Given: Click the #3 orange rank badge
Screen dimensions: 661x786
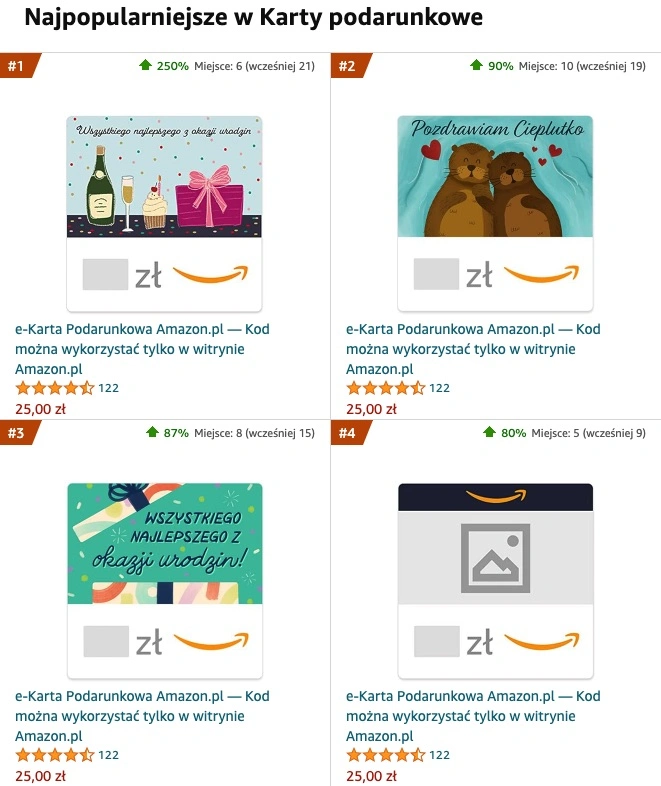Looking at the screenshot, I should click(x=19, y=433).
